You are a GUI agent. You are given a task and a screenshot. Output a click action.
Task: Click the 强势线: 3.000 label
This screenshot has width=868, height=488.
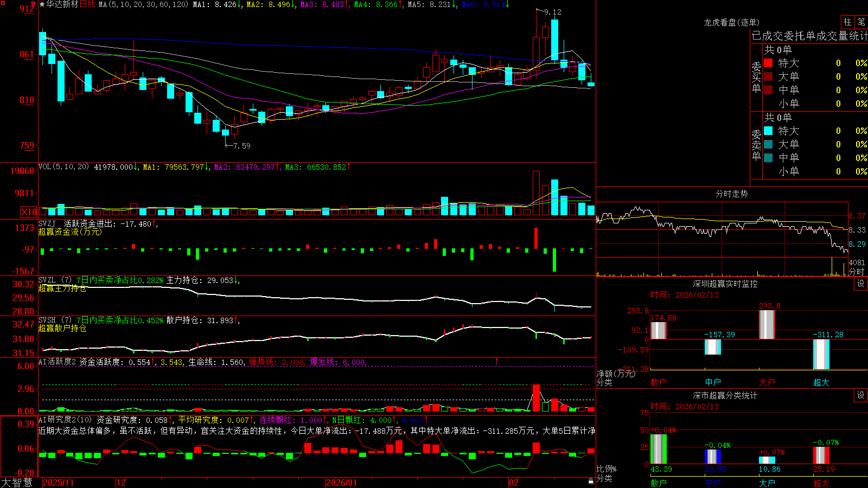pyautogui.click(x=277, y=362)
